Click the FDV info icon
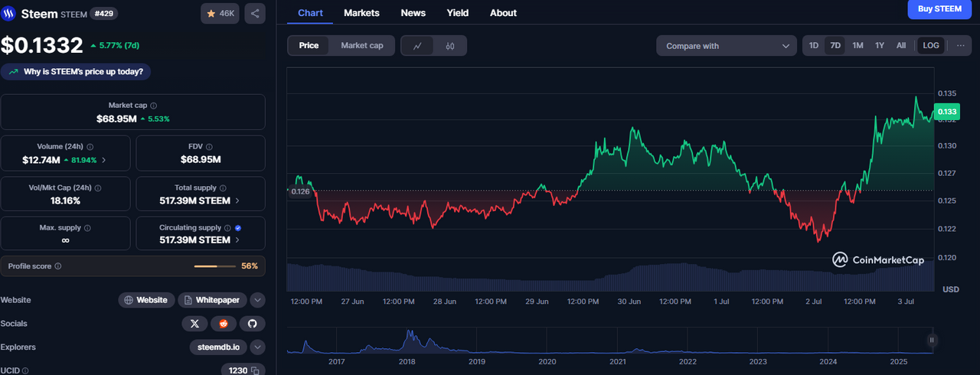 pyautogui.click(x=209, y=146)
